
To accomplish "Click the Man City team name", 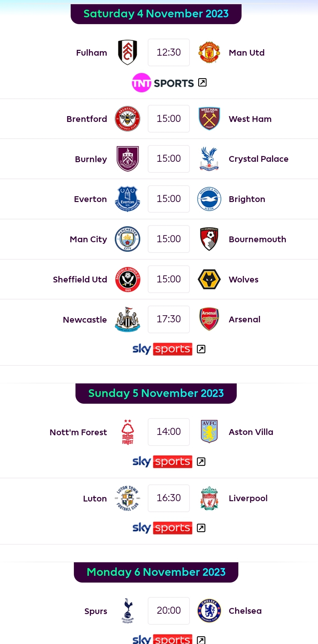I will pos(88,239).
